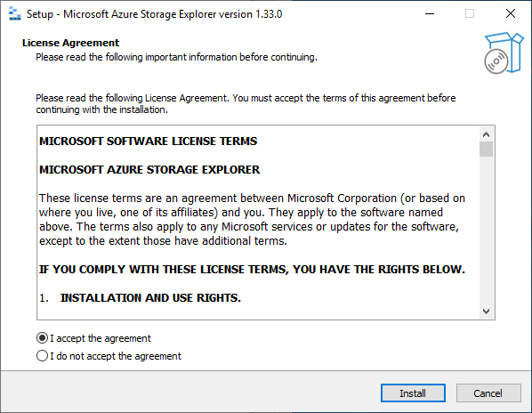Minimize the setup window

point(430,14)
